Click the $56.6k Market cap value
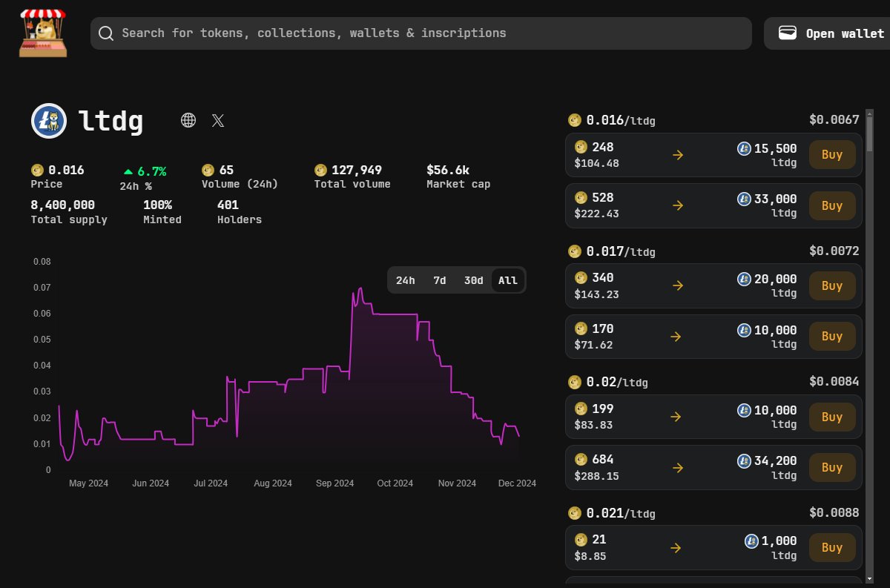The width and height of the screenshot is (890, 588). click(x=448, y=170)
